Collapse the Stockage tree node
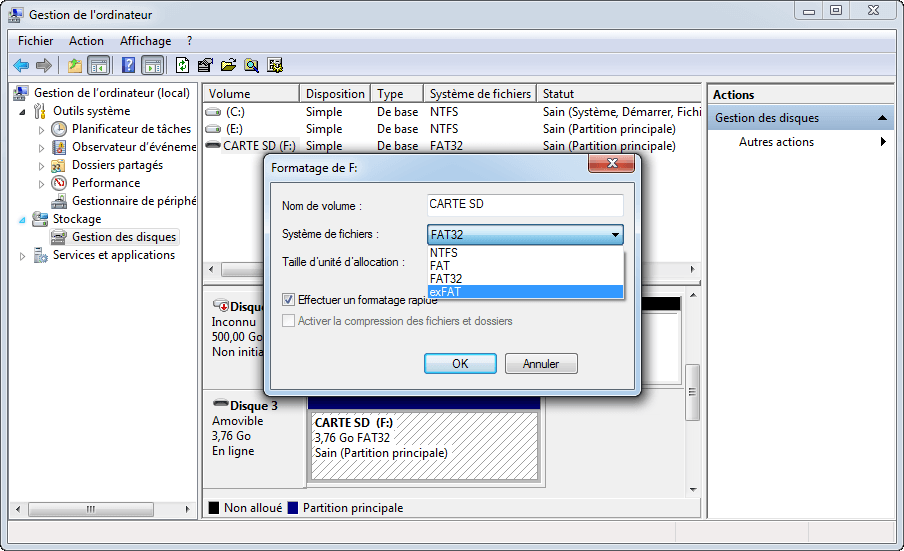The height and width of the screenshot is (551, 904). tap(22, 220)
